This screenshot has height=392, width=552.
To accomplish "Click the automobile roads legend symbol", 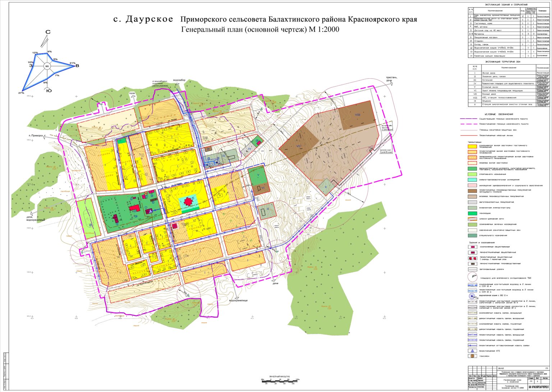I will (x=473, y=269).
